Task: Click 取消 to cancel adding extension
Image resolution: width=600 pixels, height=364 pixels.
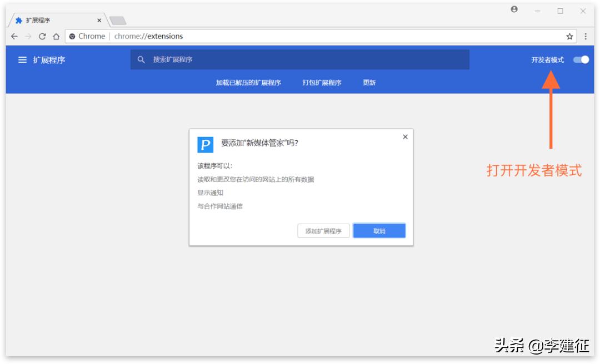Action: (x=379, y=230)
